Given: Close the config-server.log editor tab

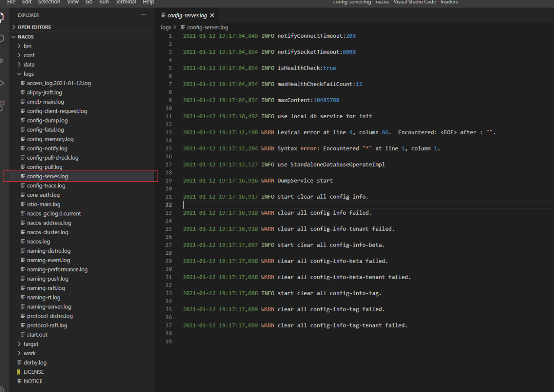Looking at the screenshot, I should coord(212,15).
